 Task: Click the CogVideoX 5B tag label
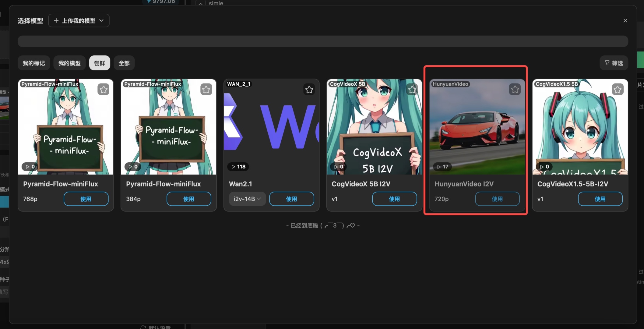347,84
